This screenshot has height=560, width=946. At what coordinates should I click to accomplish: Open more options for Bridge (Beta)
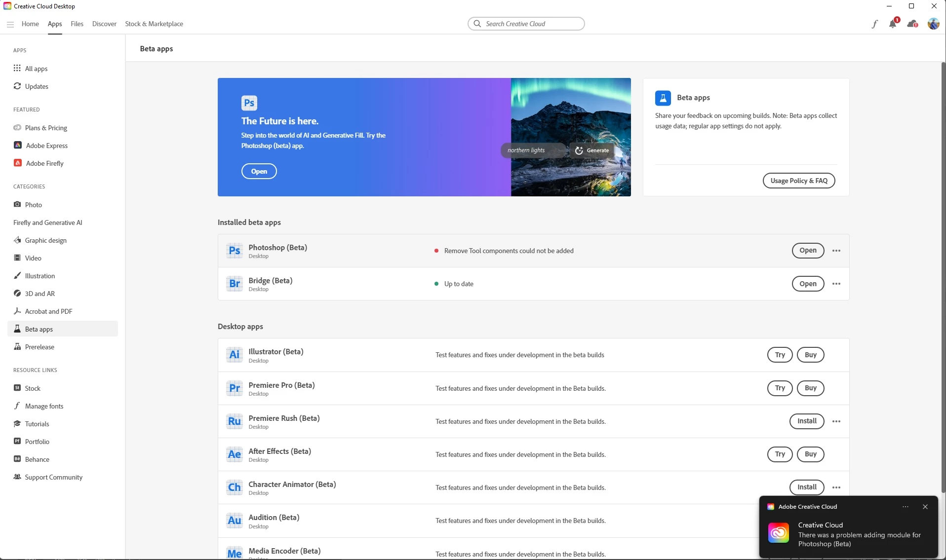(x=836, y=284)
